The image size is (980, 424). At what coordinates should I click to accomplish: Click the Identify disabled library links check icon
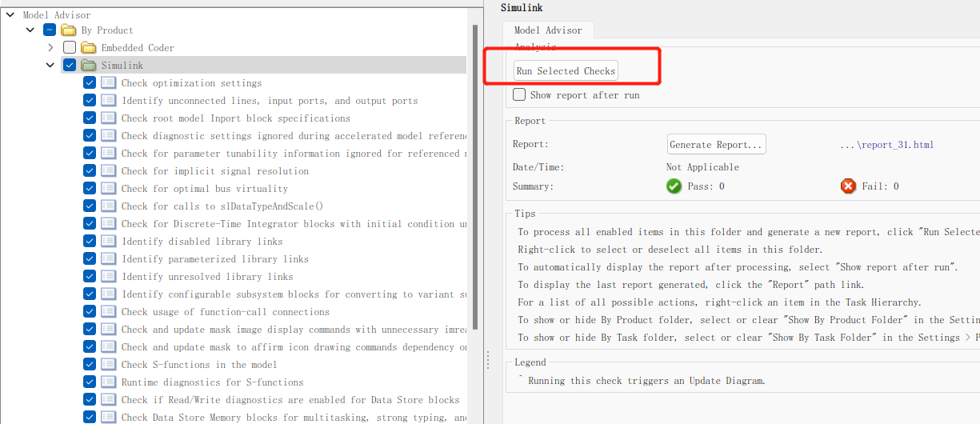pyautogui.click(x=108, y=242)
